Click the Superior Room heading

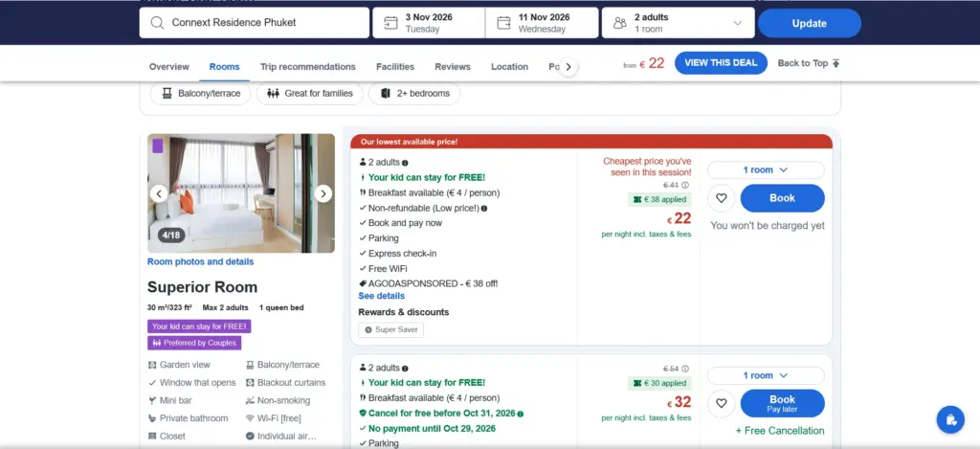click(203, 287)
